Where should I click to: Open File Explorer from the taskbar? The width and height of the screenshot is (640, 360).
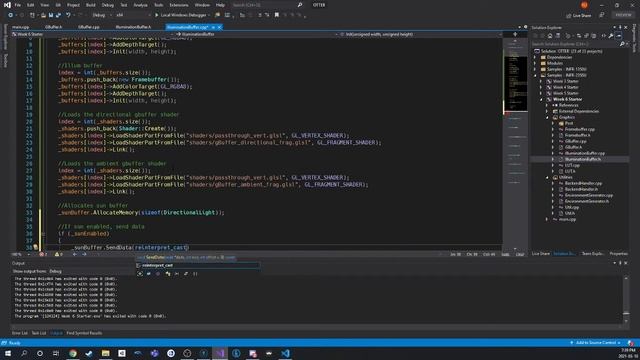(105, 353)
